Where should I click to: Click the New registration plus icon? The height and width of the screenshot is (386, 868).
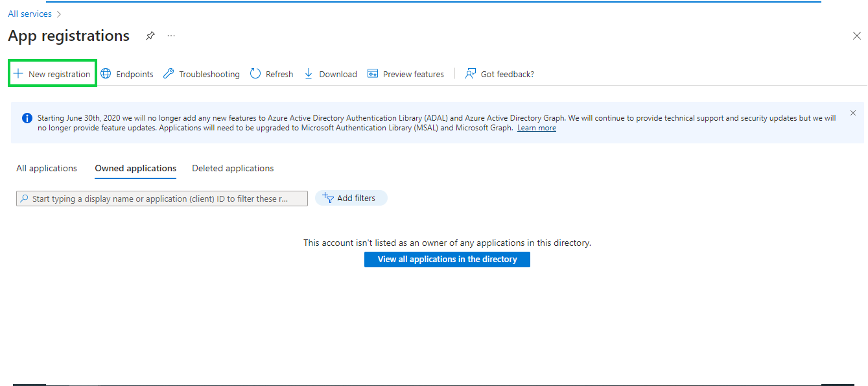pyautogui.click(x=19, y=74)
